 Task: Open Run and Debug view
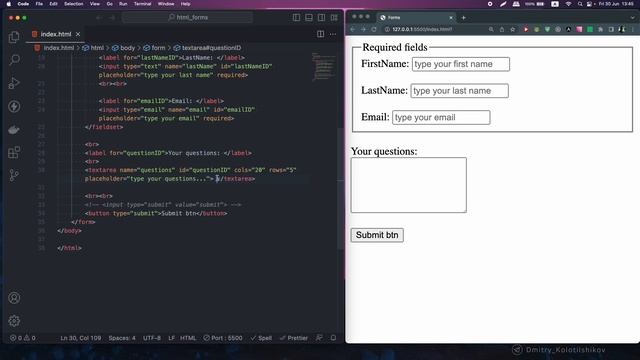pos(14,83)
